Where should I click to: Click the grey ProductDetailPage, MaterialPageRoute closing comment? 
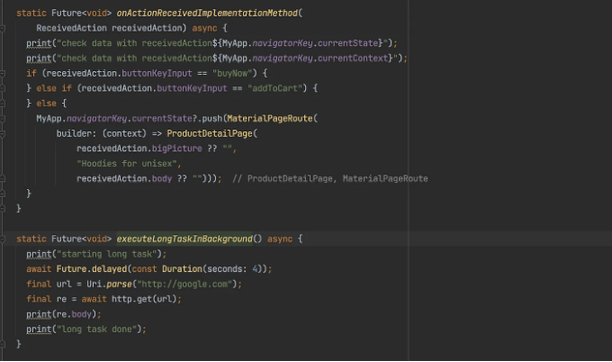(x=330, y=178)
